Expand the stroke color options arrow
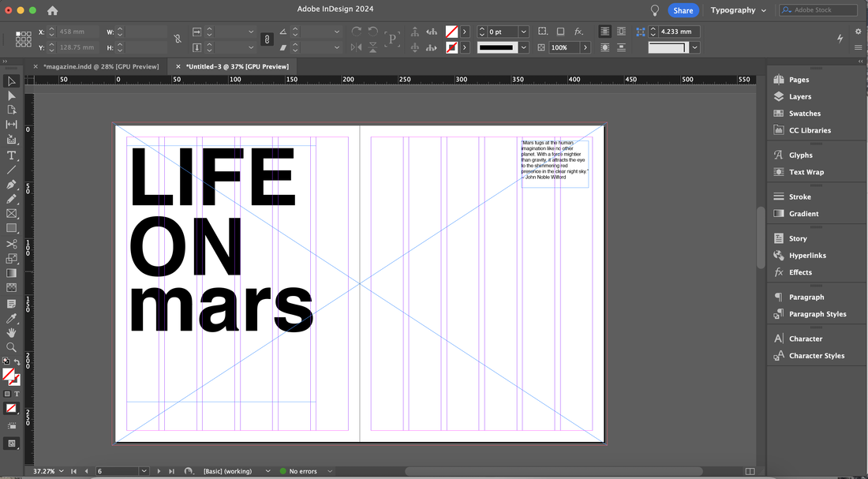The height and width of the screenshot is (479, 868). (x=465, y=47)
